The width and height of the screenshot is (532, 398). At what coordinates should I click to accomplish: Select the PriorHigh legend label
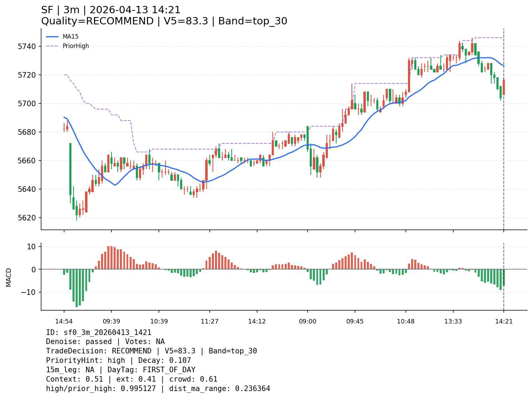pyautogui.click(x=76, y=46)
